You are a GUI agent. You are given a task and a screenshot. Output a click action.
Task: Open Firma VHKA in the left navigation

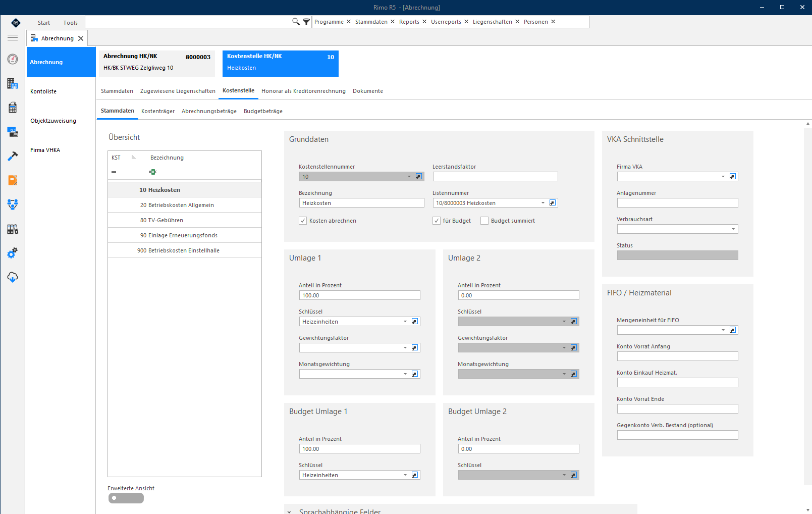61,150
